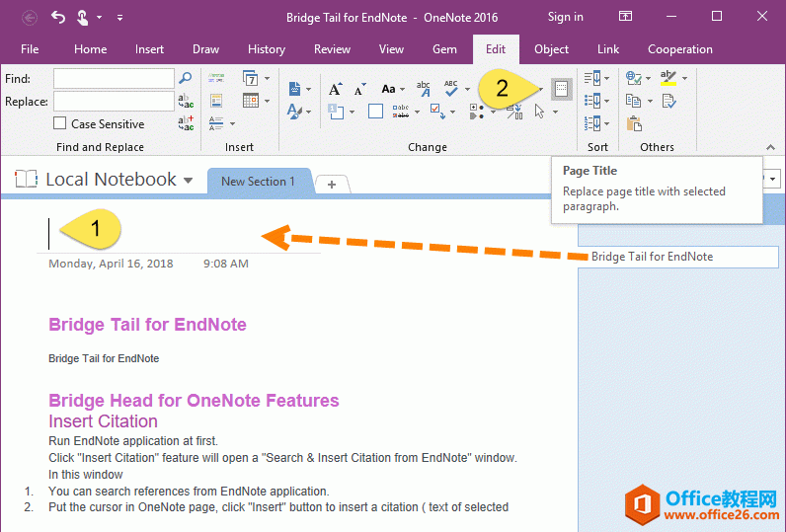This screenshot has width=786, height=532.
Task: Click the Touch/Mouse mode hand icon
Action: [82, 18]
